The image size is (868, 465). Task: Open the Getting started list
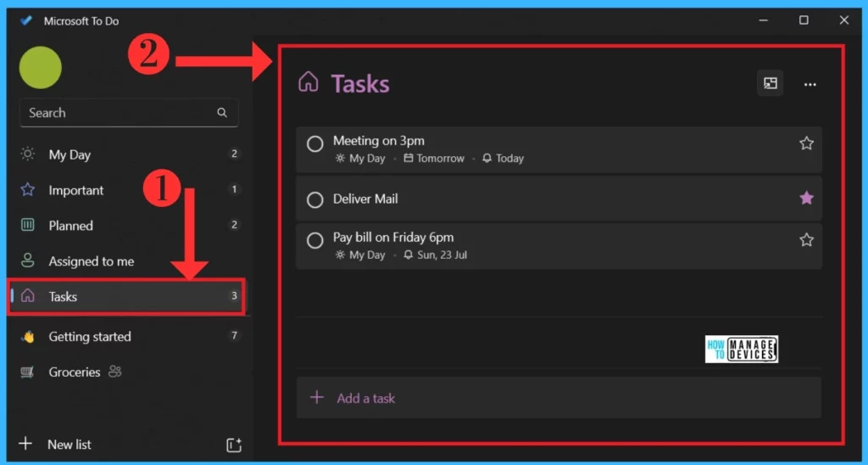coord(129,336)
